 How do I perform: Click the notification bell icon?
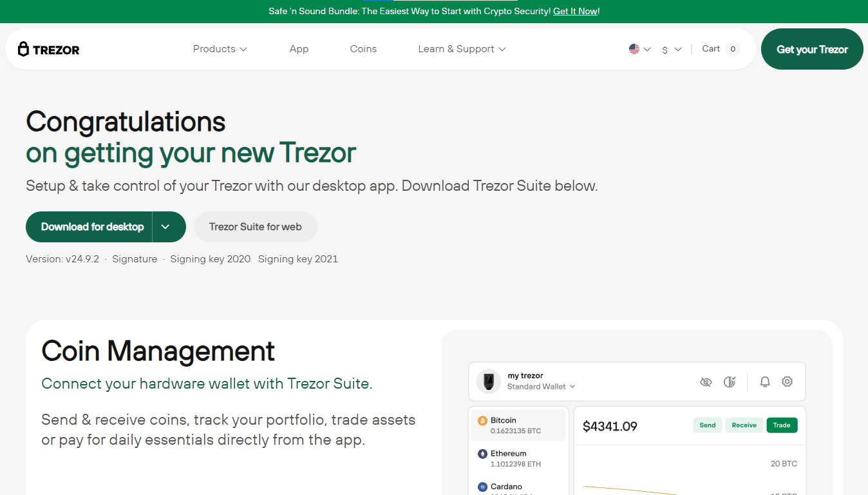pos(765,382)
